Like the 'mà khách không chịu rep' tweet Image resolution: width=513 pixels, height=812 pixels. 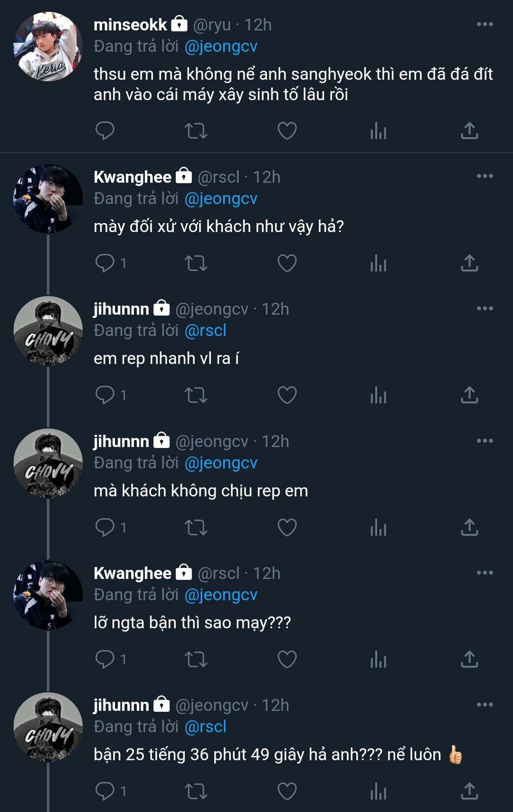(x=287, y=527)
